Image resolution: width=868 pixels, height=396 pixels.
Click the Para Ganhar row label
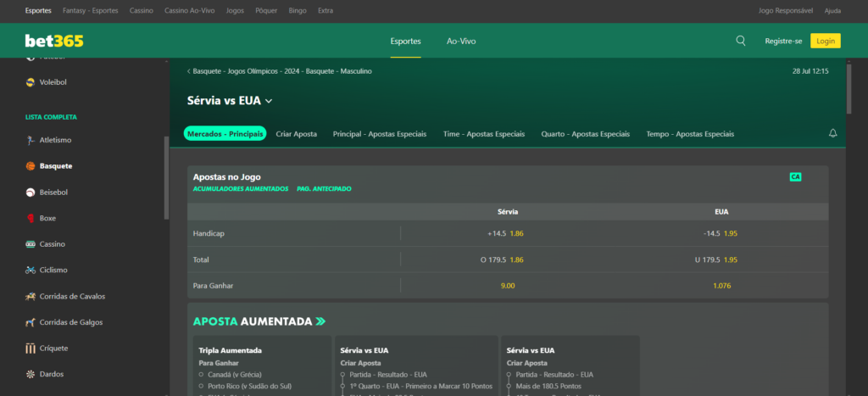click(213, 286)
